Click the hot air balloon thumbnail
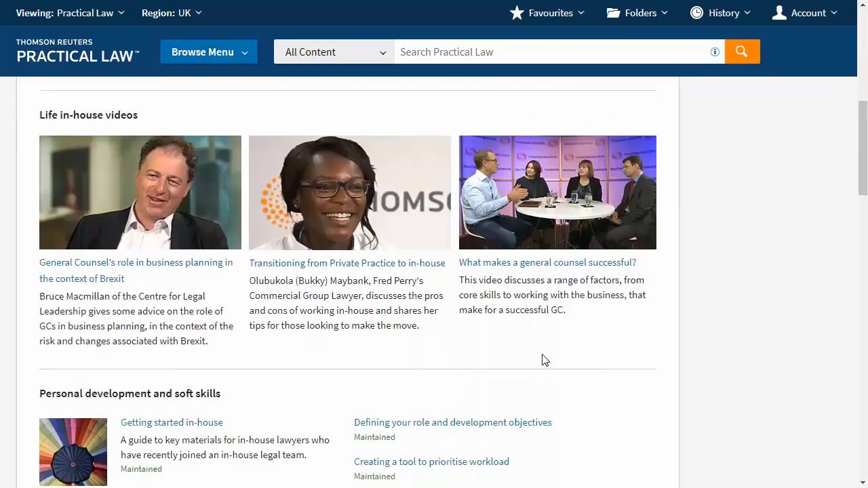This screenshot has width=868, height=488. point(73,452)
